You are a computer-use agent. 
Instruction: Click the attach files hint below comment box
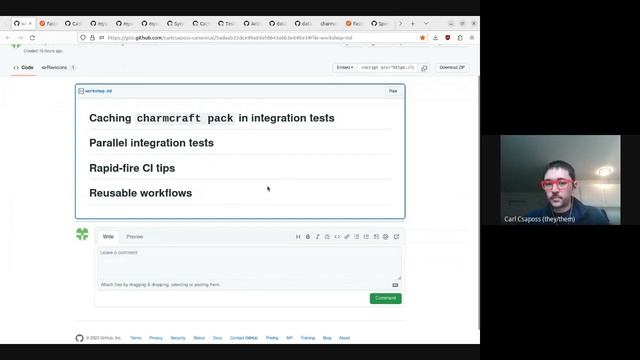click(160, 284)
